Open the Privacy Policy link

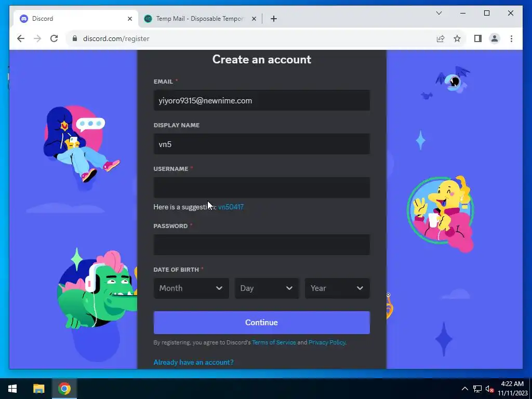point(327,342)
